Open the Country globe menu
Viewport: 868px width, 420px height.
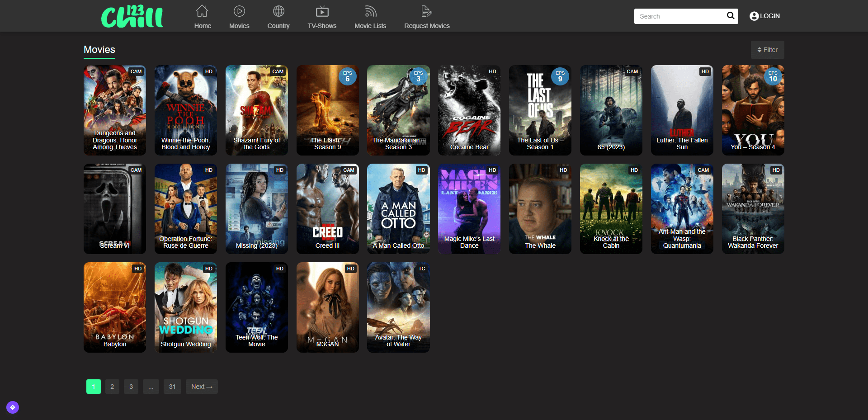(278, 11)
